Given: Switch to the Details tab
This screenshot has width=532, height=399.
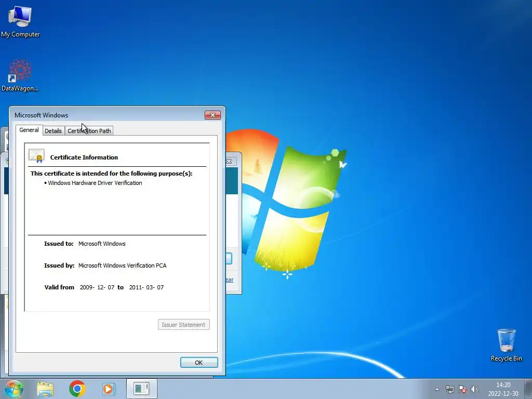Looking at the screenshot, I should pyautogui.click(x=54, y=131).
